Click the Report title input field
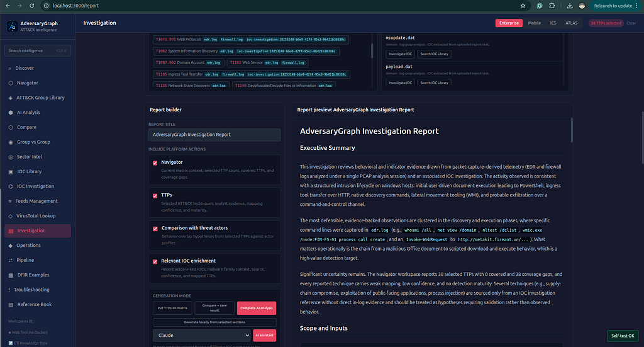The width and height of the screenshot is (644, 347). [214, 135]
